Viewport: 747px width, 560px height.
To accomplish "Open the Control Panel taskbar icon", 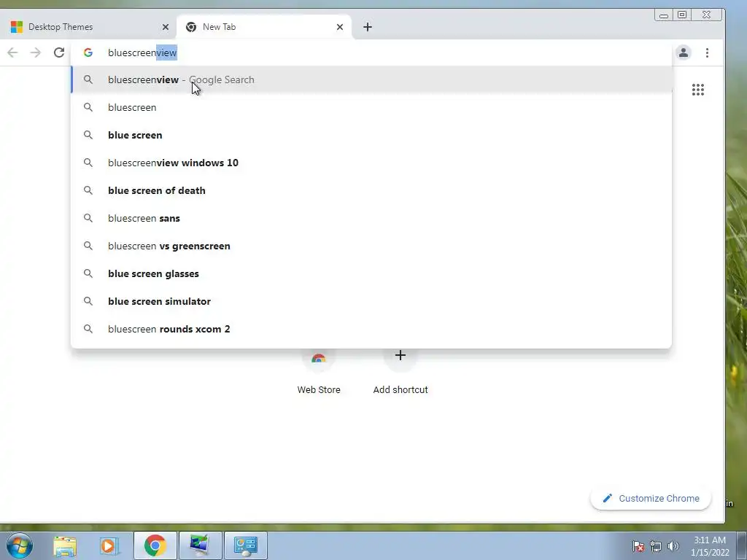I will [x=245, y=545].
